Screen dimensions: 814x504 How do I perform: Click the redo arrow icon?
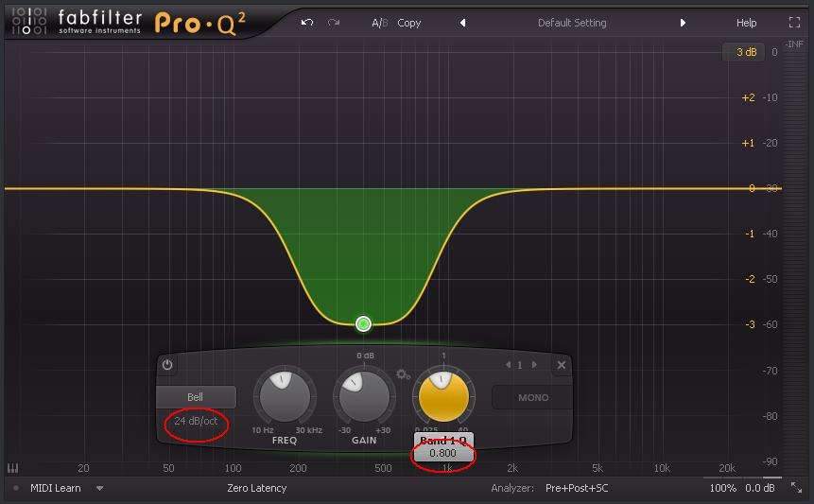334,23
